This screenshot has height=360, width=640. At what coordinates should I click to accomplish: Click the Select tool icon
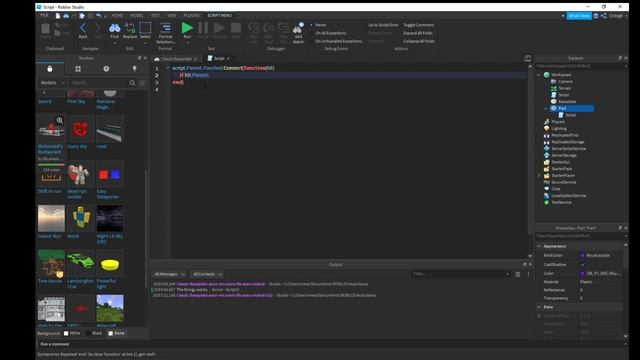pos(145,28)
